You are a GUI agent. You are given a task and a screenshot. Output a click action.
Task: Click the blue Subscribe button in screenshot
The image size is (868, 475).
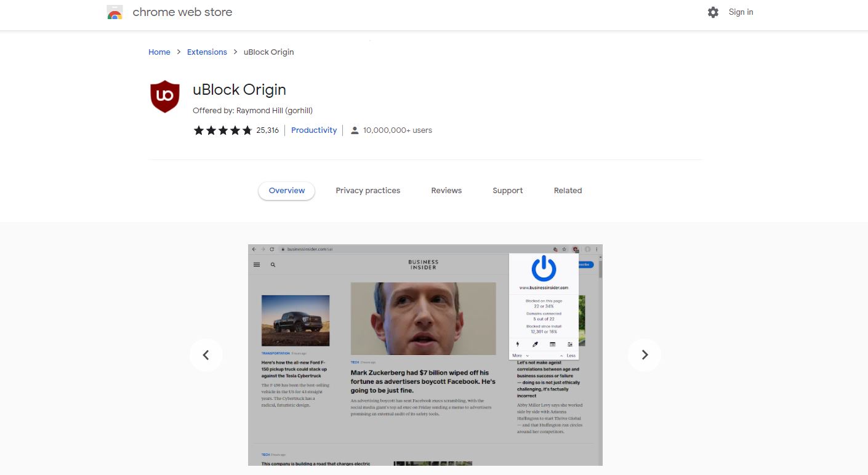585,265
